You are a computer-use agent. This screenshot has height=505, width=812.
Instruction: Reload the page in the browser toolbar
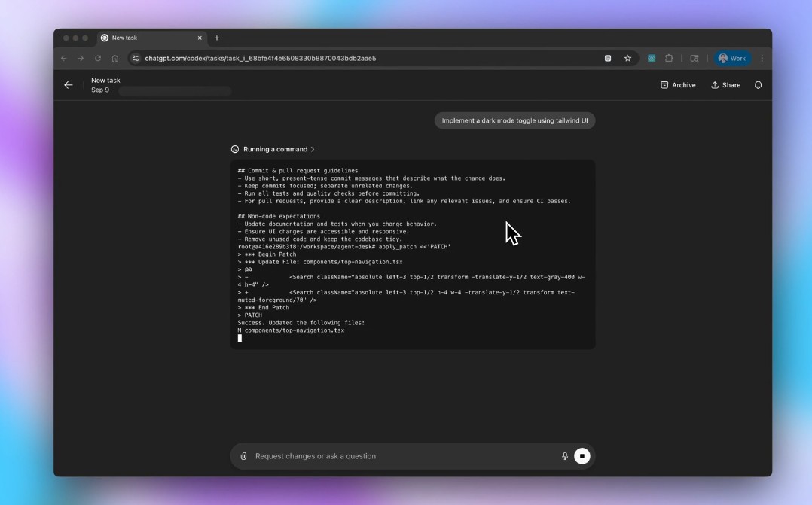click(x=98, y=59)
